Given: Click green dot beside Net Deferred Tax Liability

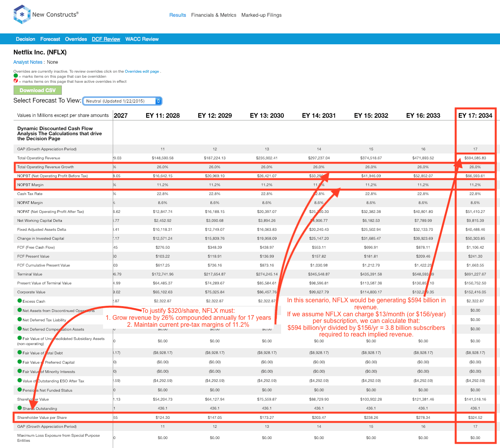Looking at the screenshot, I should click(19, 319).
